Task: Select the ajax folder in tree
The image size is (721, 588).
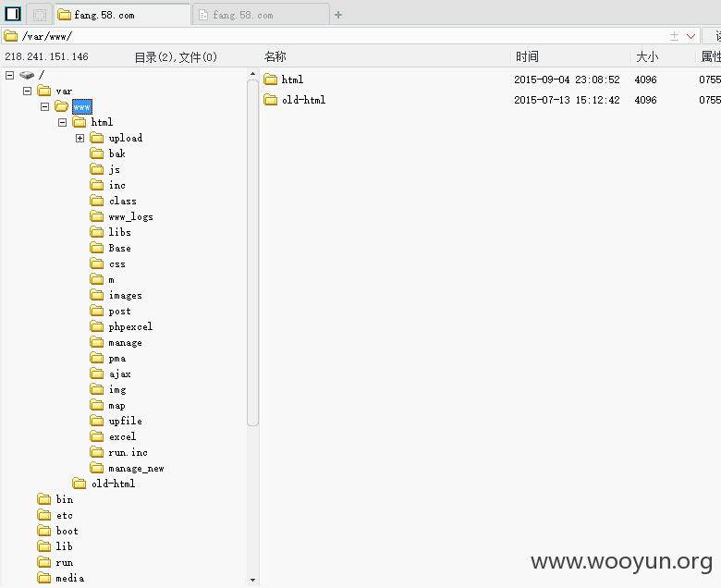Action: (x=120, y=374)
